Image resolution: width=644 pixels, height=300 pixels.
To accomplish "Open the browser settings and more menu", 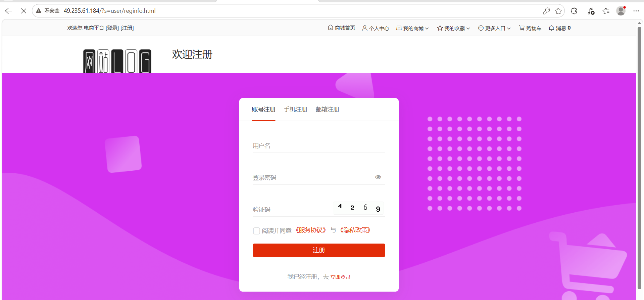I will pyautogui.click(x=636, y=11).
